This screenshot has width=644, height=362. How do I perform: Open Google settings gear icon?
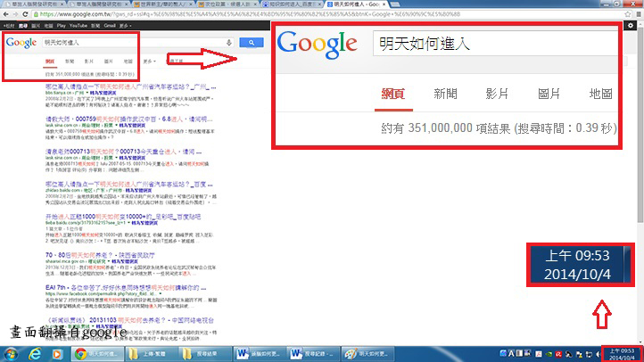click(631, 26)
